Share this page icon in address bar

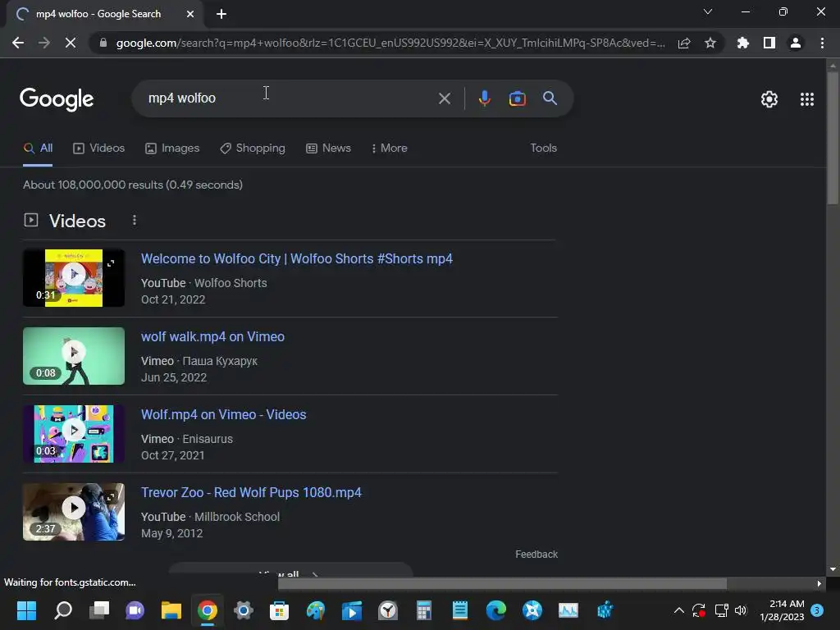(x=684, y=43)
